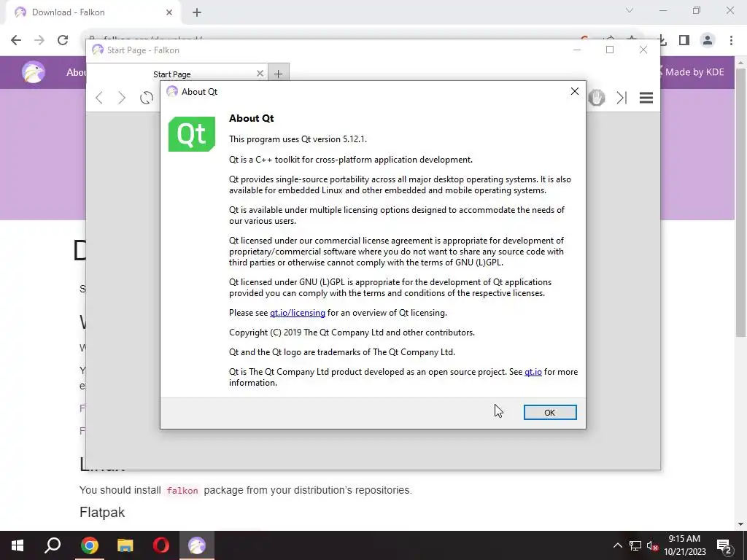Screen dimensions: 747x560
Task: Open Opera from the taskbar
Action: 161,545
